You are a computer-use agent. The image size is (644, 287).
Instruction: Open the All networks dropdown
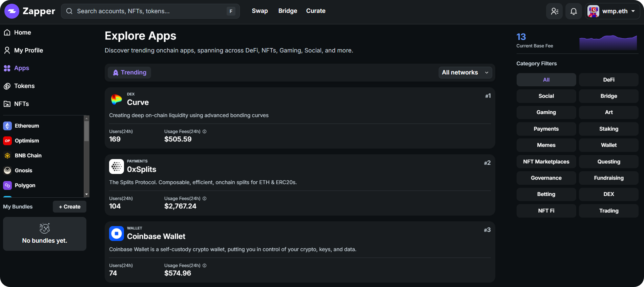(x=465, y=72)
